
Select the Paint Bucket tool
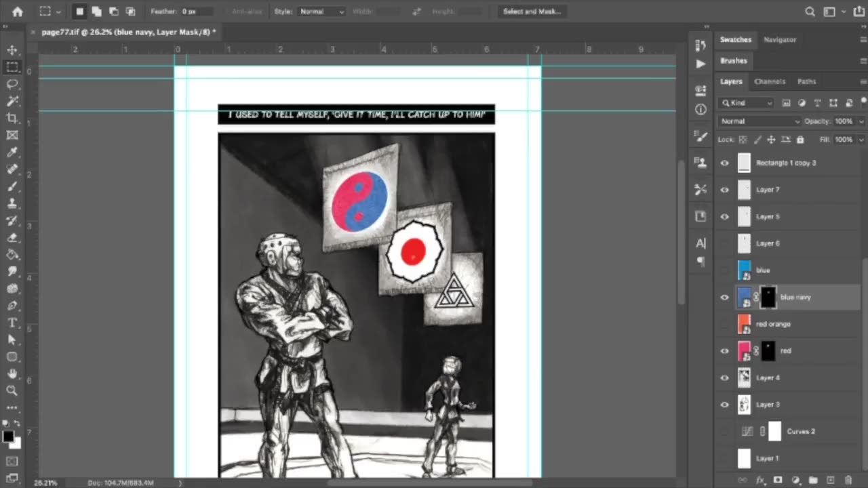point(12,255)
